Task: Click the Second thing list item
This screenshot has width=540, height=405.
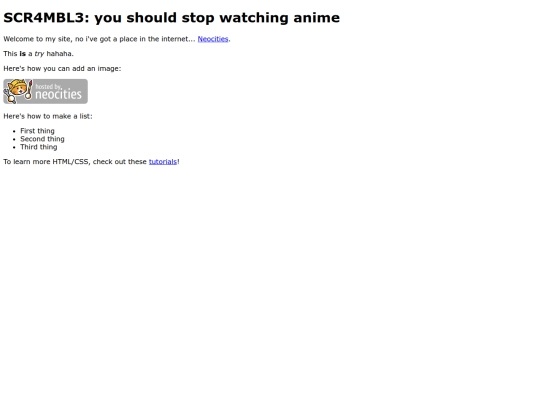Action: 42,139
